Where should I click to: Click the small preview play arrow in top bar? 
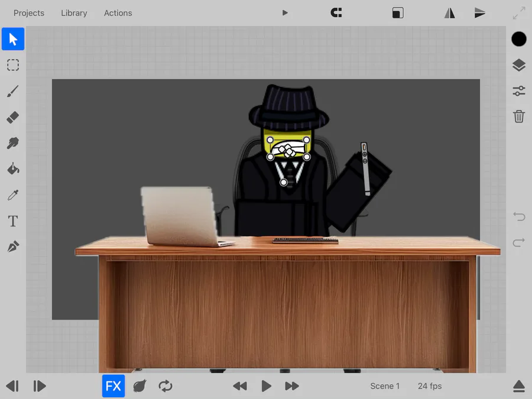[x=285, y=13]
